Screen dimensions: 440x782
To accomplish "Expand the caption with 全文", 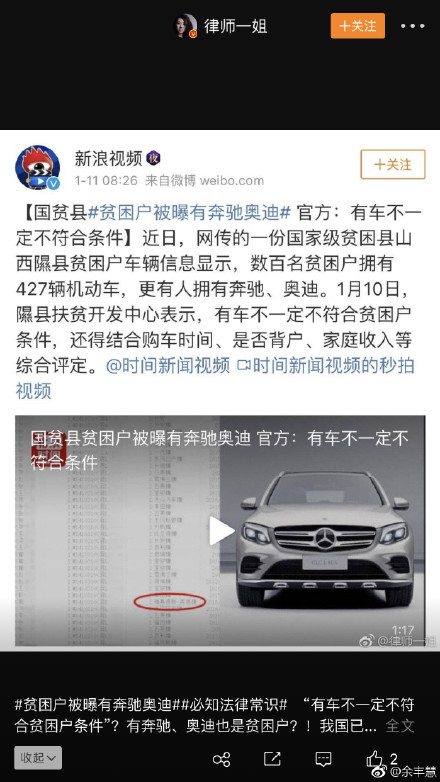I will tap(400, 726).
